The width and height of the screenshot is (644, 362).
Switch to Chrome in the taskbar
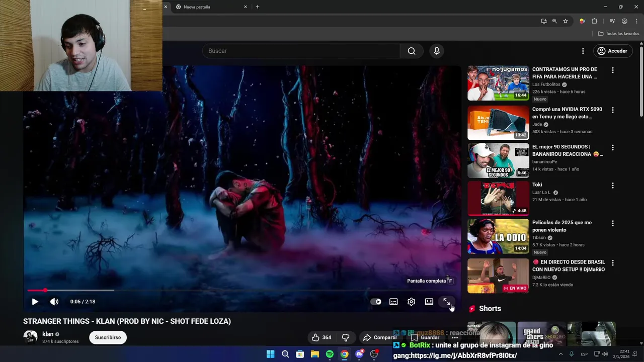pyautogui.click(x=344, y=354)
